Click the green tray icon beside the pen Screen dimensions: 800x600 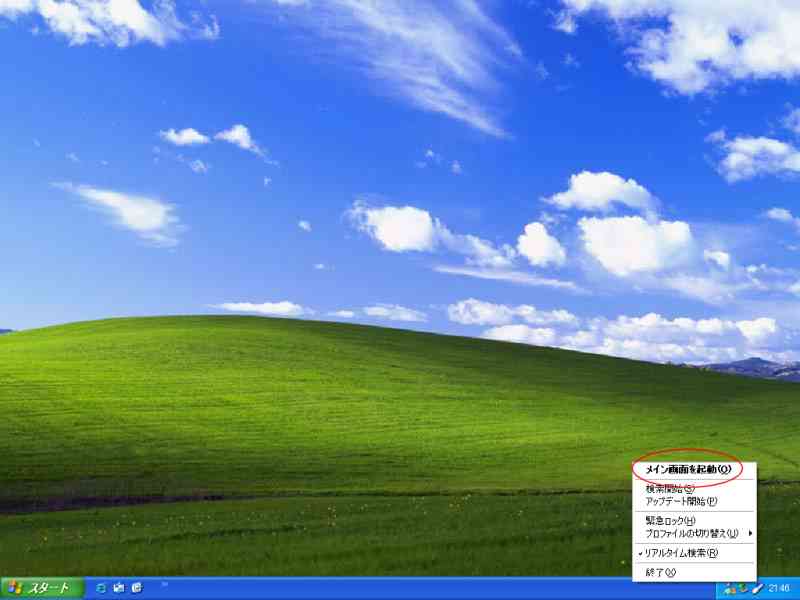(x=743, y=588)
